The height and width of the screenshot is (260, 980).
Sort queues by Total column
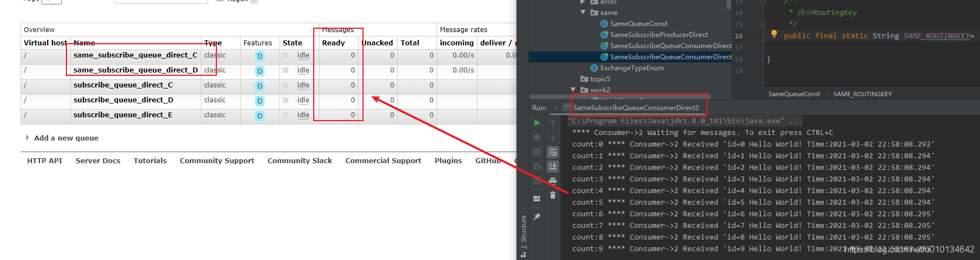pos(410,43)
